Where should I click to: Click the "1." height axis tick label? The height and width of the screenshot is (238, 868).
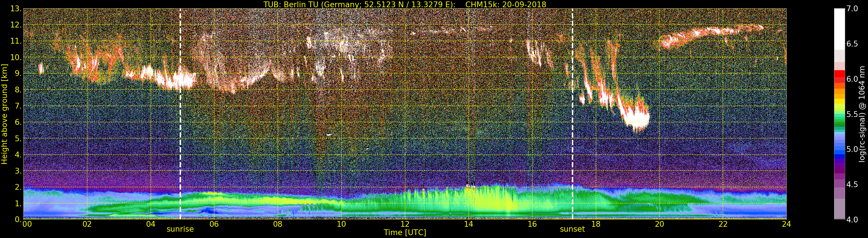pos(18,203)
